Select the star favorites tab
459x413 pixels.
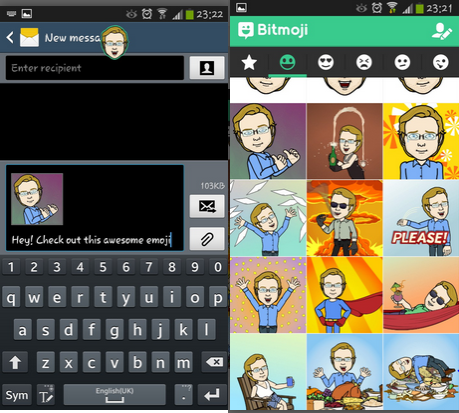[x=249, y=62]
